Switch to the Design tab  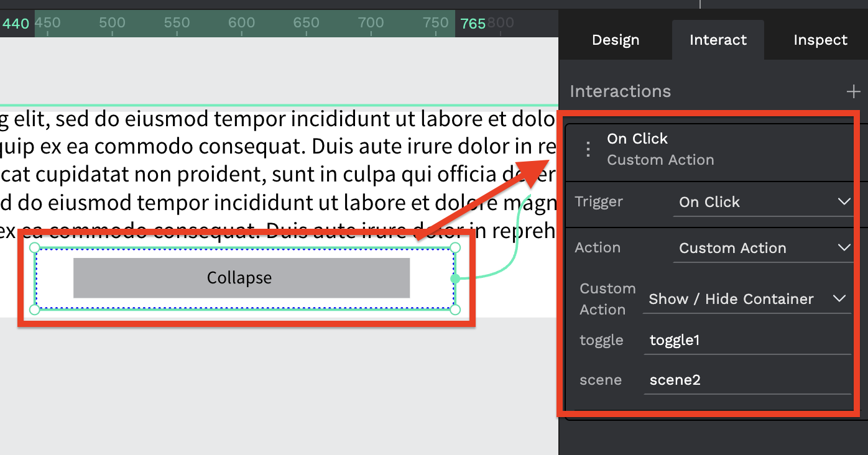coord(616,40)
